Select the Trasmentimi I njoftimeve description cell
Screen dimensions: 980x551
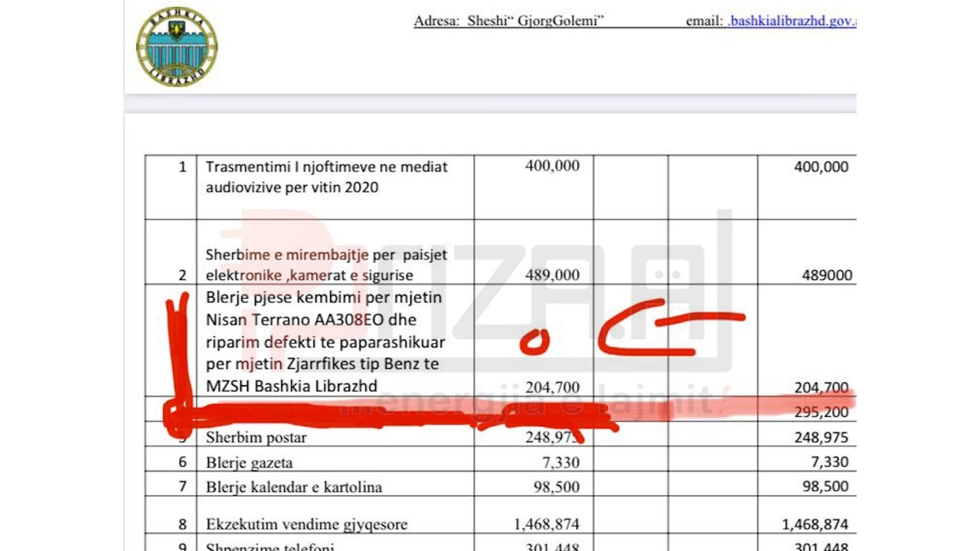click(x=327, y=177)
